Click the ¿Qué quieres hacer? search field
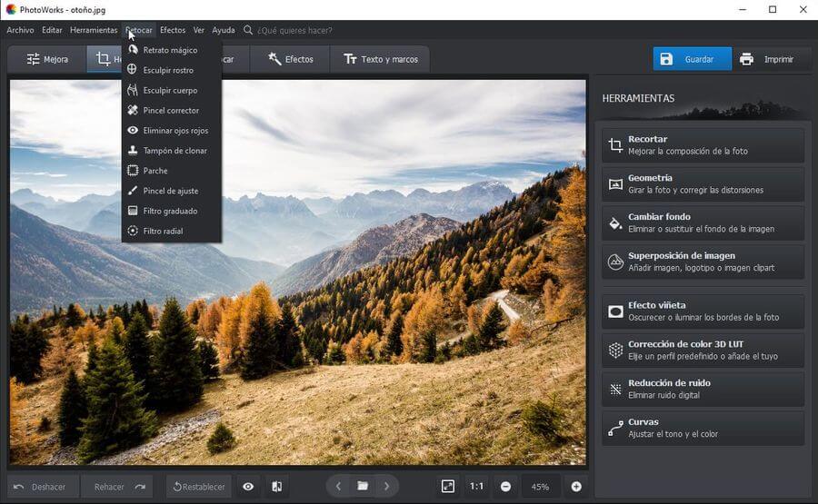Viewport: 818px width, 504px height. coord(294,30)
